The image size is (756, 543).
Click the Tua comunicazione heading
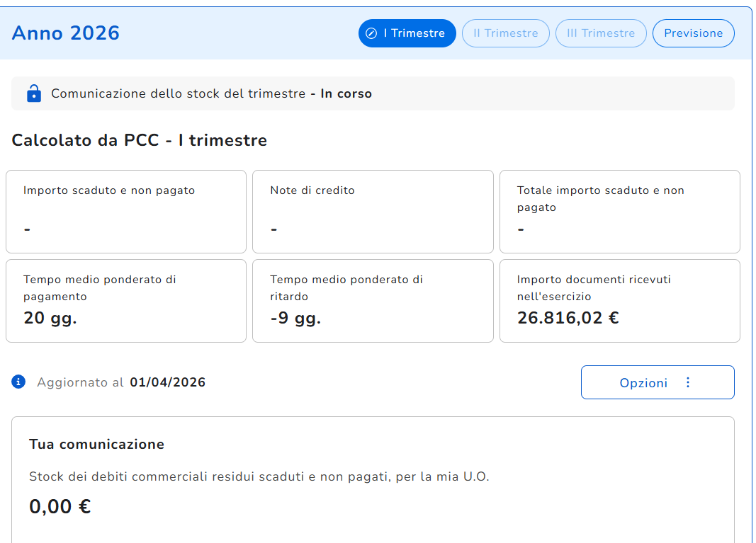pyautogui.click(x=96, y=444)
